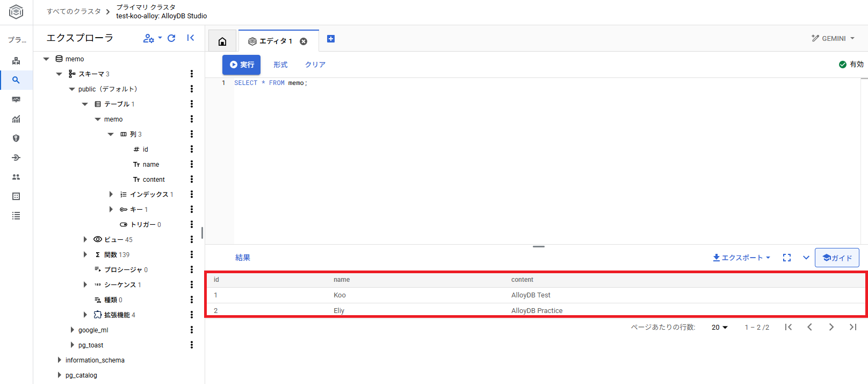The height and width of the screenshot is (384, 868).
Task: Expand the インデックス node
Action: [x=111, y=194]
